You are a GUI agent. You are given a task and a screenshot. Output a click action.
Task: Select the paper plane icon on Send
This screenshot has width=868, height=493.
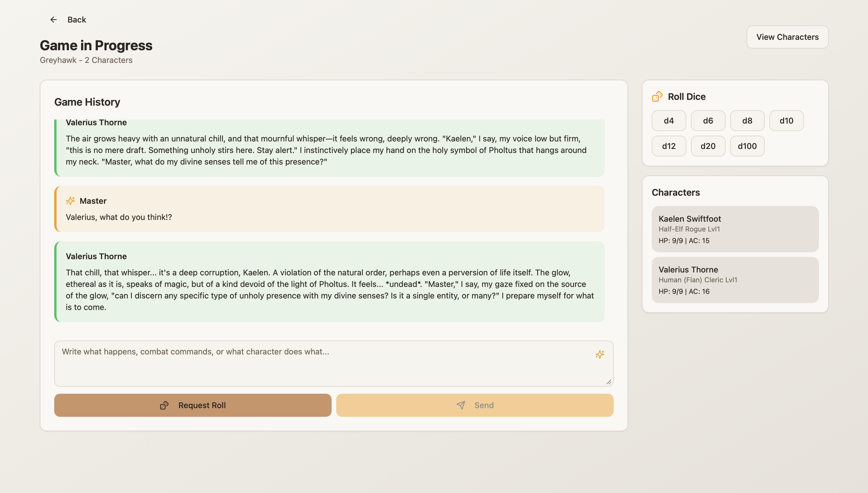point(461,405)
